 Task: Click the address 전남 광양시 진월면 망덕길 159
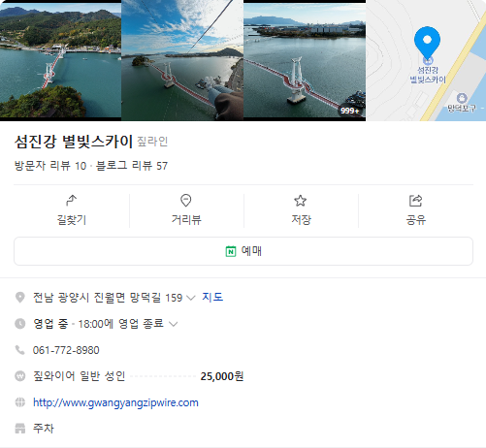coord(108,298)
